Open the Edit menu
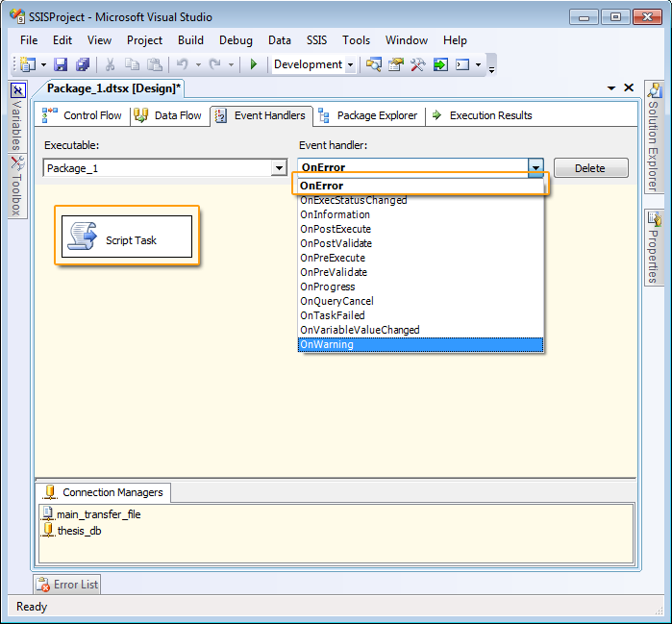The height and width of the screenshot is (624, 672). point(62,40)
